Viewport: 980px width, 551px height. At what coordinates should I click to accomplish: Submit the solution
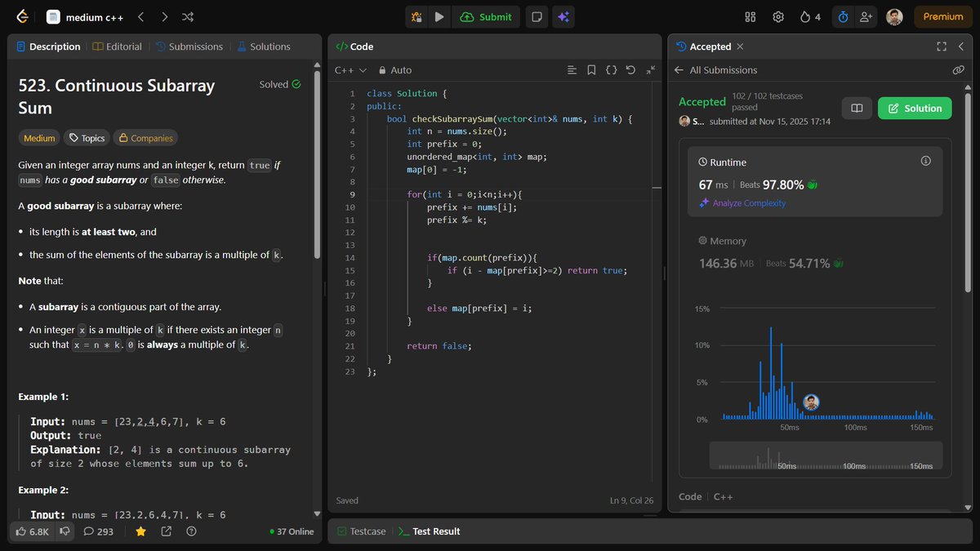click(x=486, y=16)
